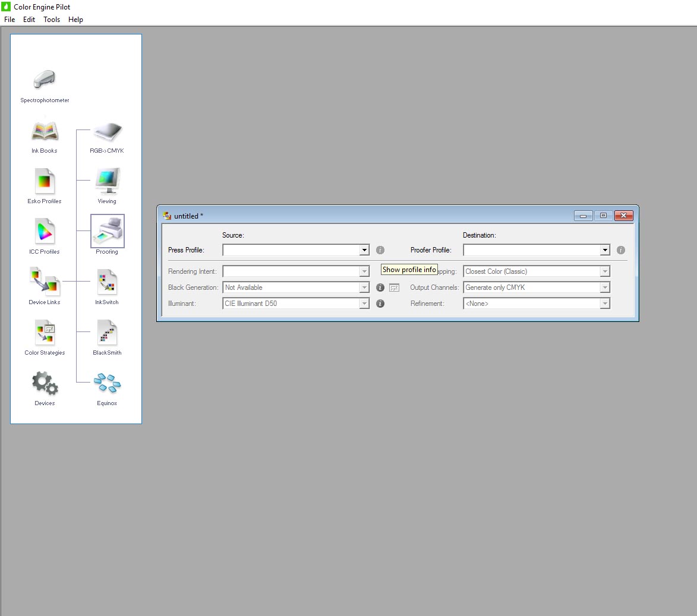Screen dimensions: 697x616
Task: Show info for Press Profile
Action: [x=380, y=250]
